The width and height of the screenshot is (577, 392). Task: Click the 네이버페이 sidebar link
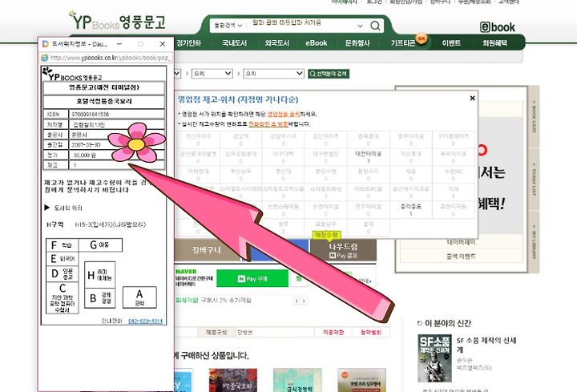click(x=461, y=242)
